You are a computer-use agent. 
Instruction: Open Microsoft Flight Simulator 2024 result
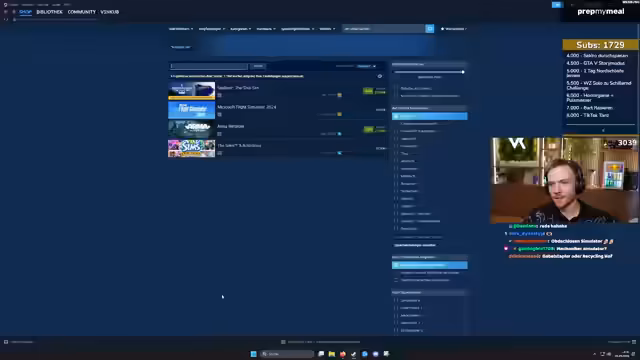277,110
